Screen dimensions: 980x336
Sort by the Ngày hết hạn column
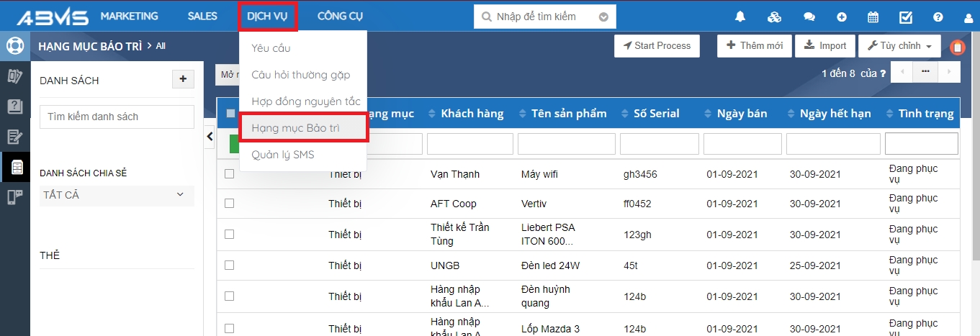(x=834, y=114)
